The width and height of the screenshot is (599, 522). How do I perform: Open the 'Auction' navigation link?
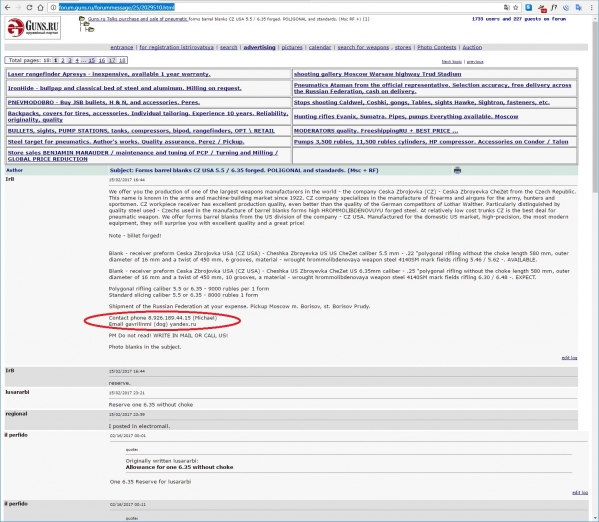coord(472,47)
